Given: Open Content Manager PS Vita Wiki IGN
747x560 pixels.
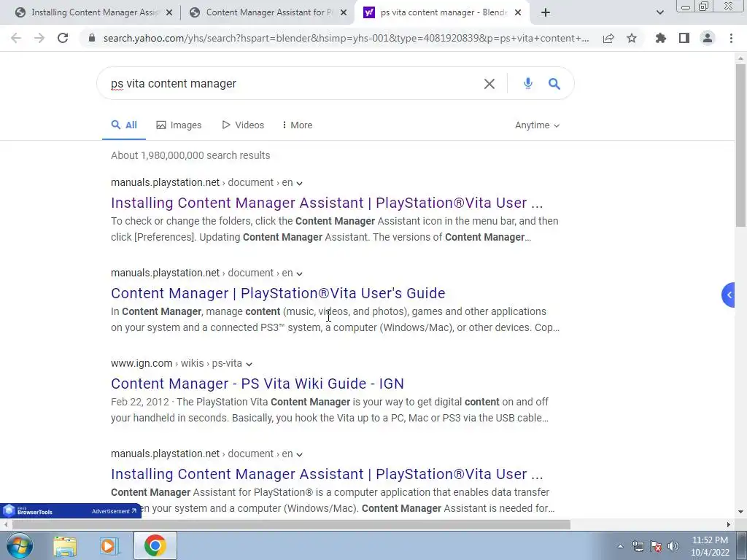Looking at the screenshot, I should (x=258, y=384).
